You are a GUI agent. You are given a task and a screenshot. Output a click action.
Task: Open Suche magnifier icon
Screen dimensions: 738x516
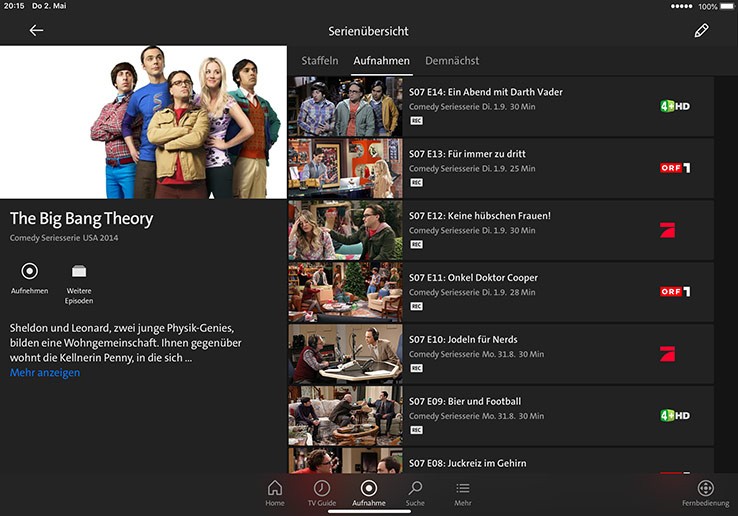pyautogui.click(x=415, y=488)
